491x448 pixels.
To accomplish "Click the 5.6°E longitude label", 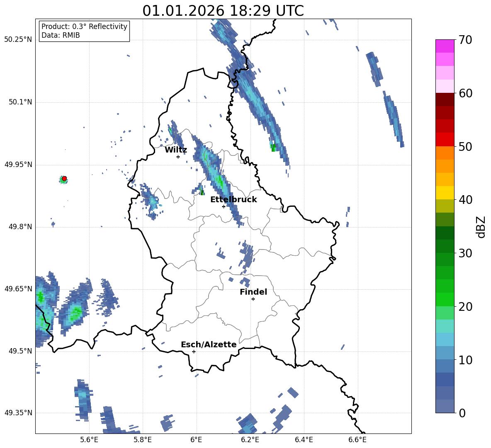I will coord(89,440).
